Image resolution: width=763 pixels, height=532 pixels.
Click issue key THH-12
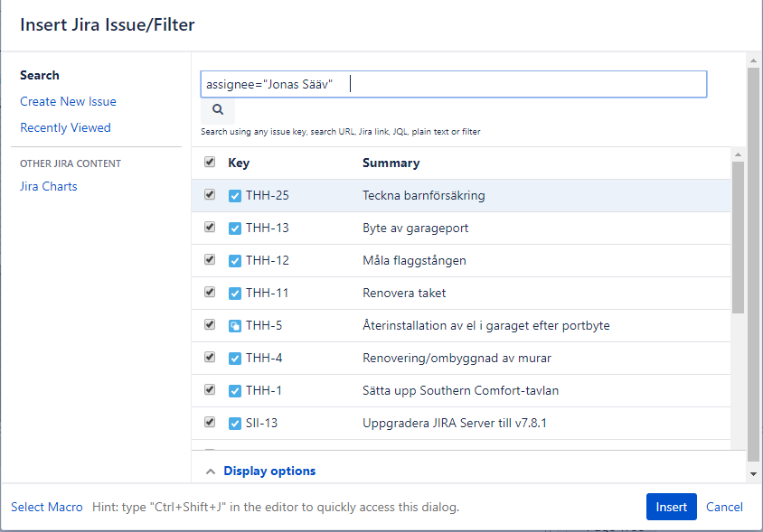pos(268,261)
